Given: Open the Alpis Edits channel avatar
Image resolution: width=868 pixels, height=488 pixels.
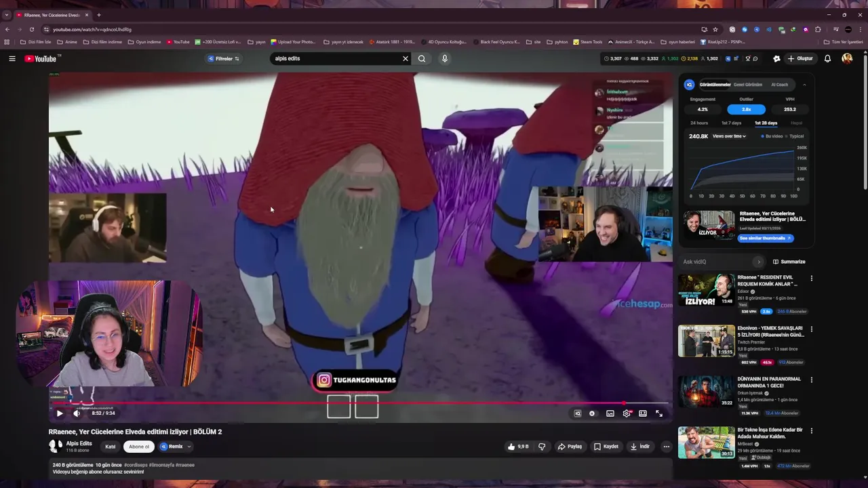Looking at the screenshot, I should [55, 446].
